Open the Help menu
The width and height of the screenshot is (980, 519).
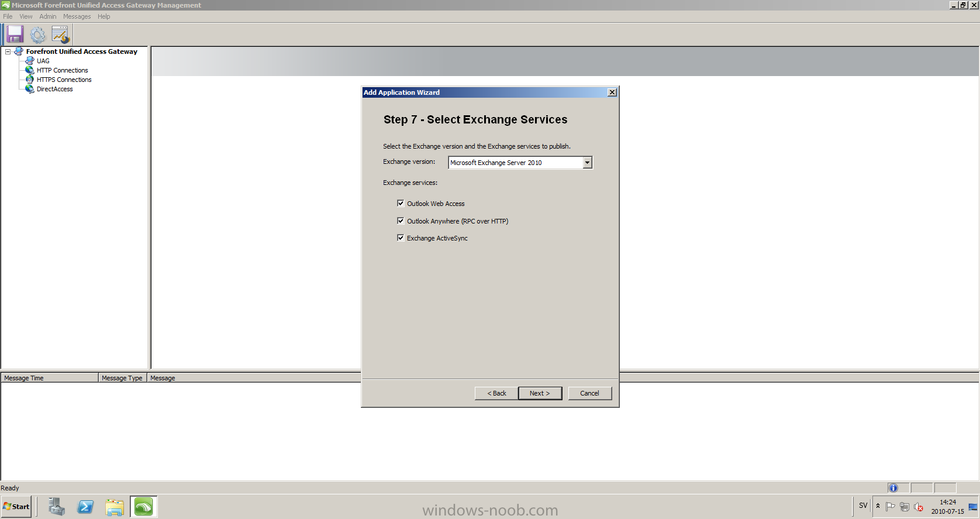104,16
